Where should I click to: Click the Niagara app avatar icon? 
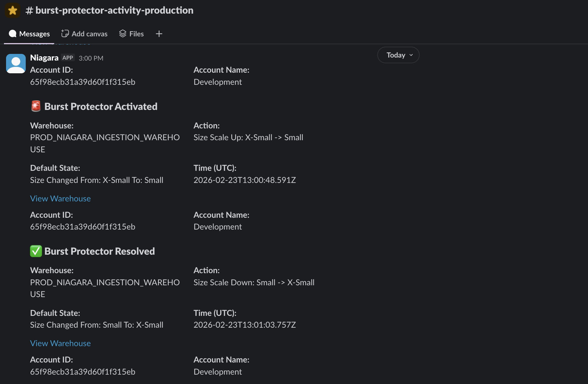16,64
